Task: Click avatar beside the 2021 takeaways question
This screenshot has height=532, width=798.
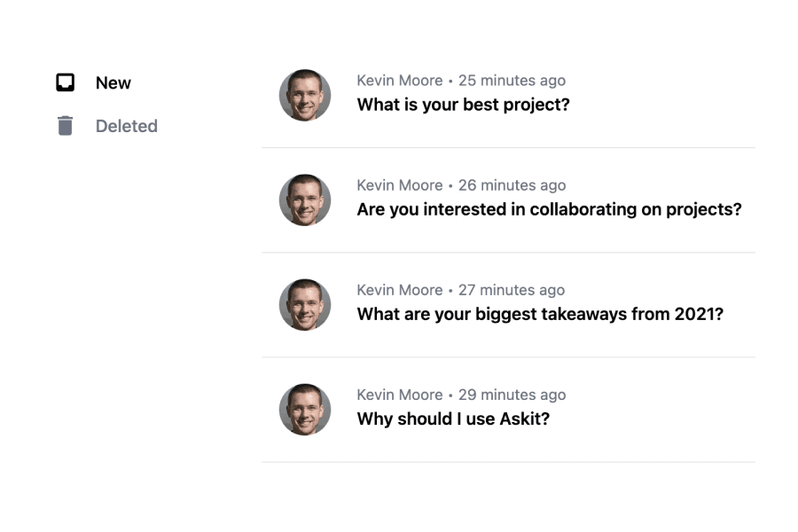Action: click(x=305, y=305)
